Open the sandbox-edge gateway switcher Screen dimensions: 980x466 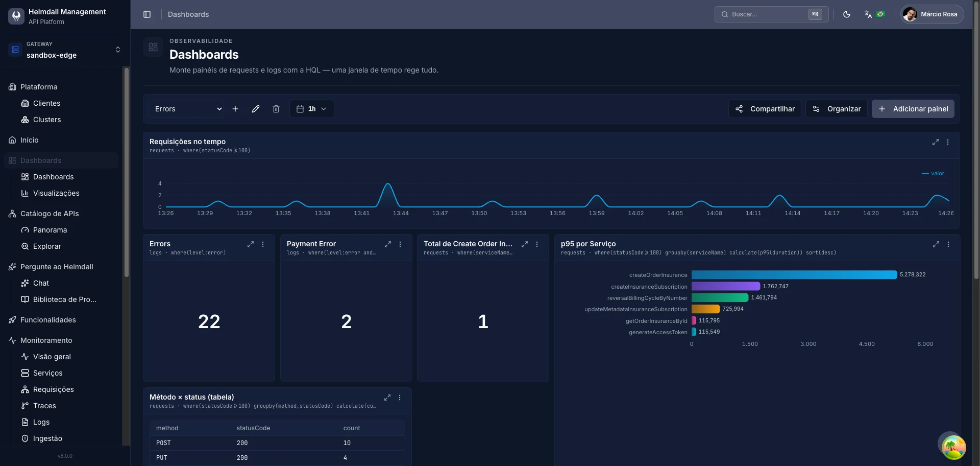[x=65, y=50]
